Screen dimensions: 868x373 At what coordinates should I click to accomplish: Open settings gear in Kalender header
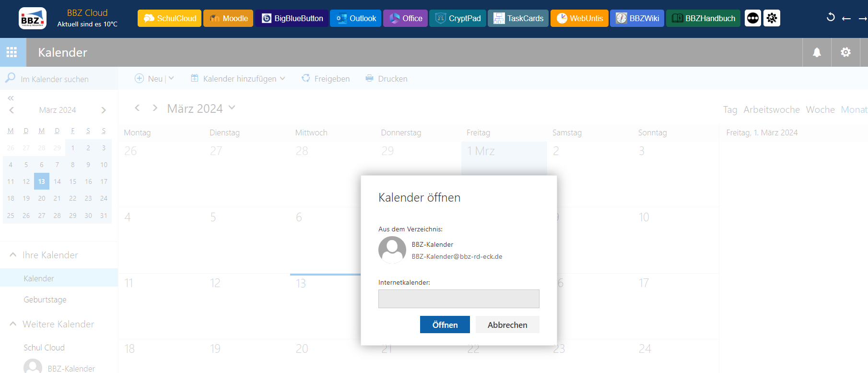point(845,52)
